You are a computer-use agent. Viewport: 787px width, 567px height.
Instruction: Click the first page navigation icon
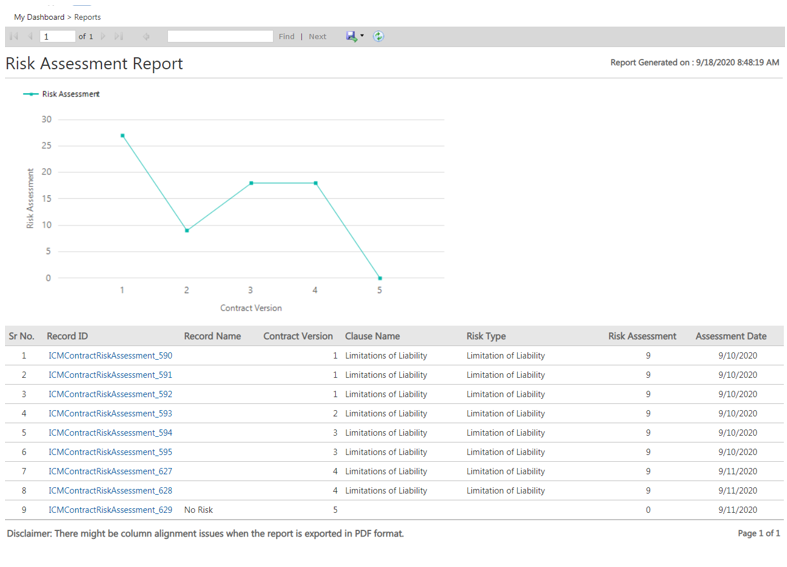click(x=14, y=37)
